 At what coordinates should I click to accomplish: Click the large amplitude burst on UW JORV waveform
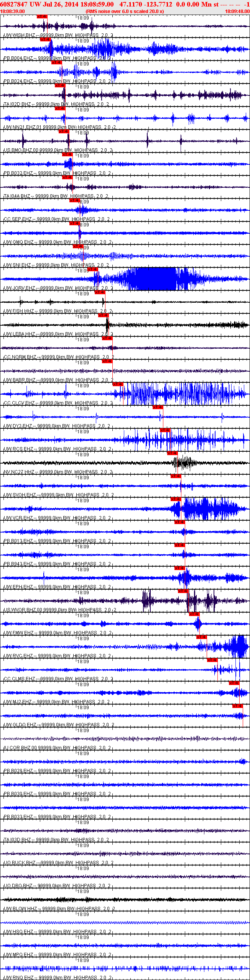(153, 279)
